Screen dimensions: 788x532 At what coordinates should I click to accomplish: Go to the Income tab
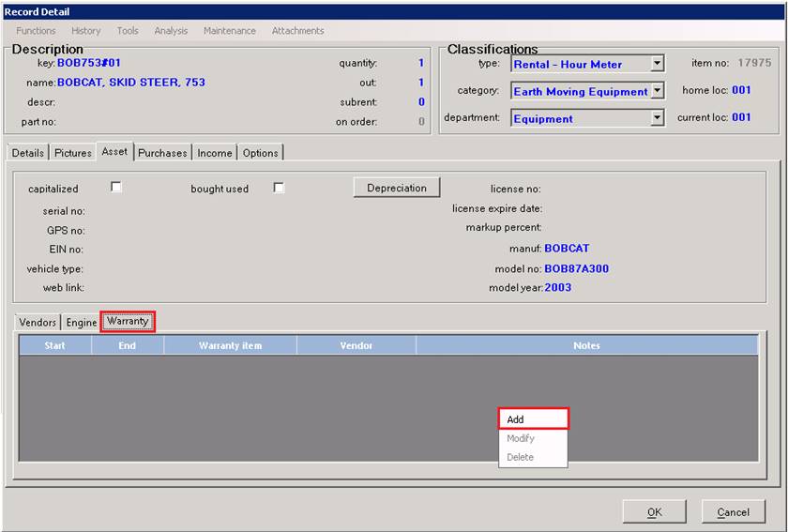click(215, 153)
